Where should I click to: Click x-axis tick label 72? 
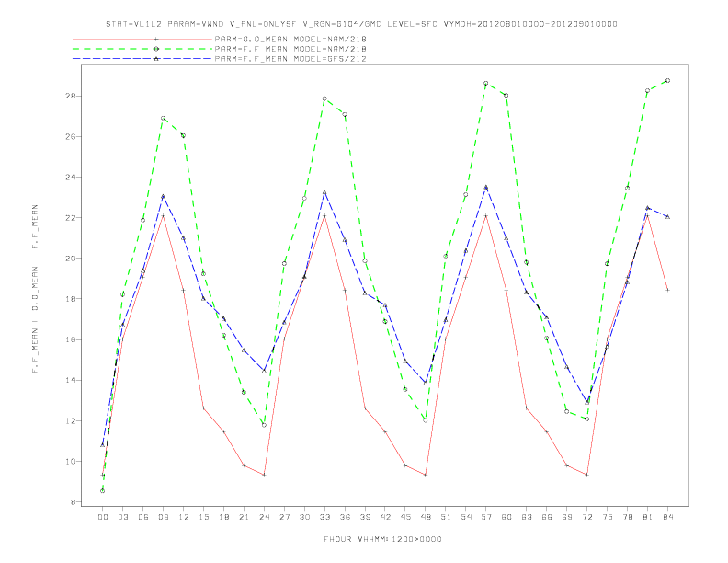click(587, 517)
